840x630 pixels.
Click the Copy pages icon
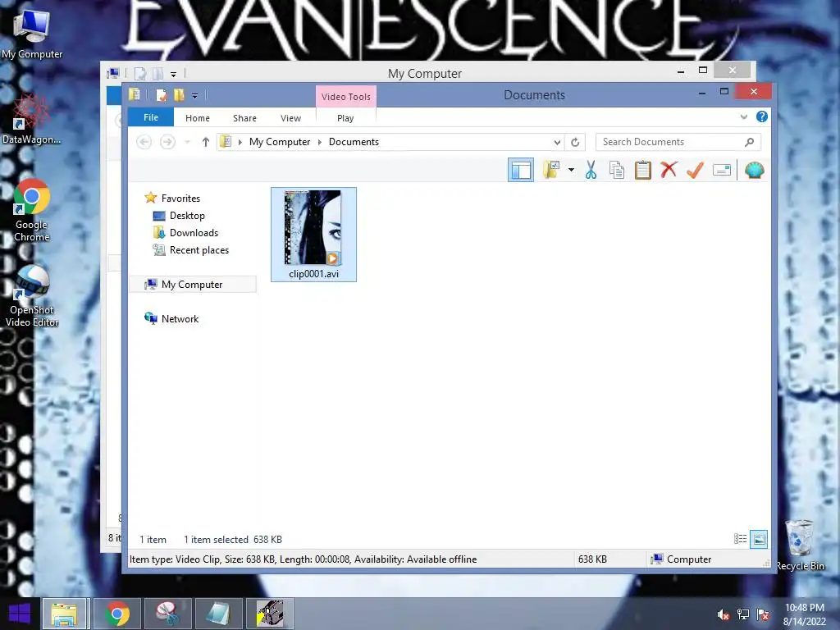pos(617,171)
